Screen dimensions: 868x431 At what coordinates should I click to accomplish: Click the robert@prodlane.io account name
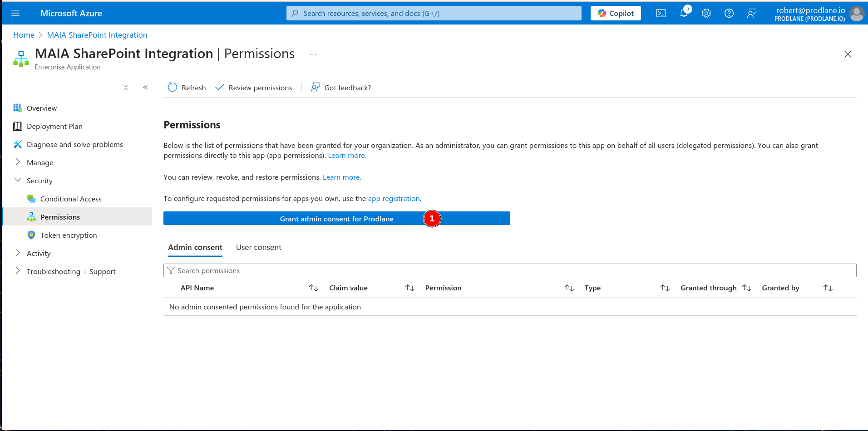pos(810,10)
